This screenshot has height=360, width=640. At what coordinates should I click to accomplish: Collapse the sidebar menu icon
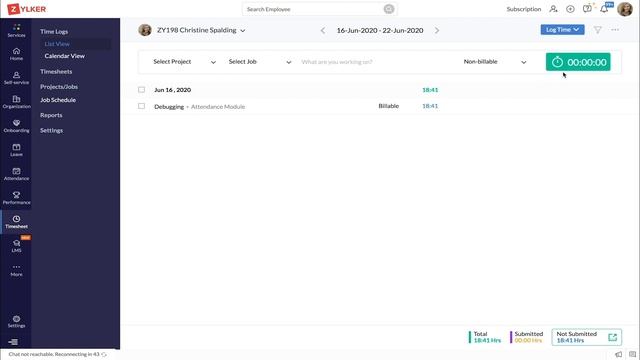point(13,342)
